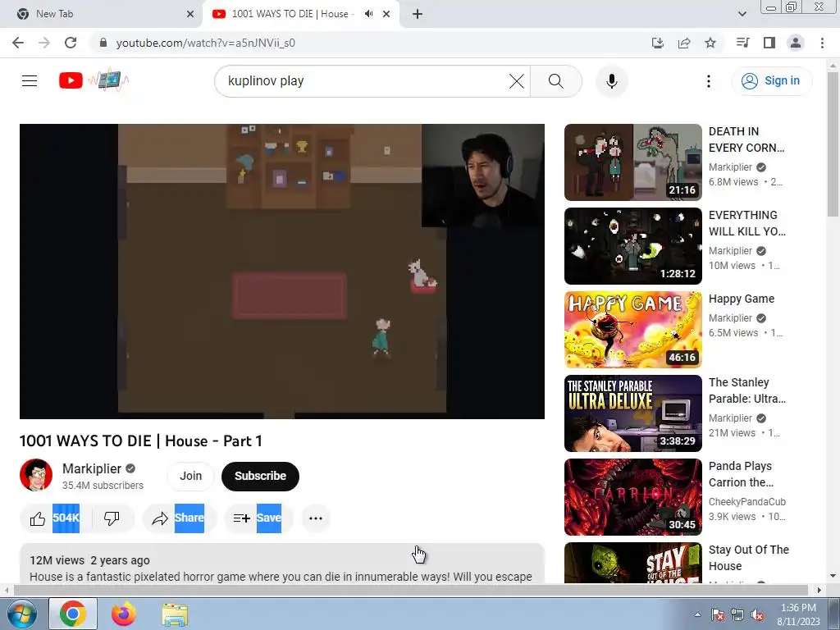Image resolution: width=840 pixels, height=630 pixels.
Task: Click the address bar URL
Action: 206,43
